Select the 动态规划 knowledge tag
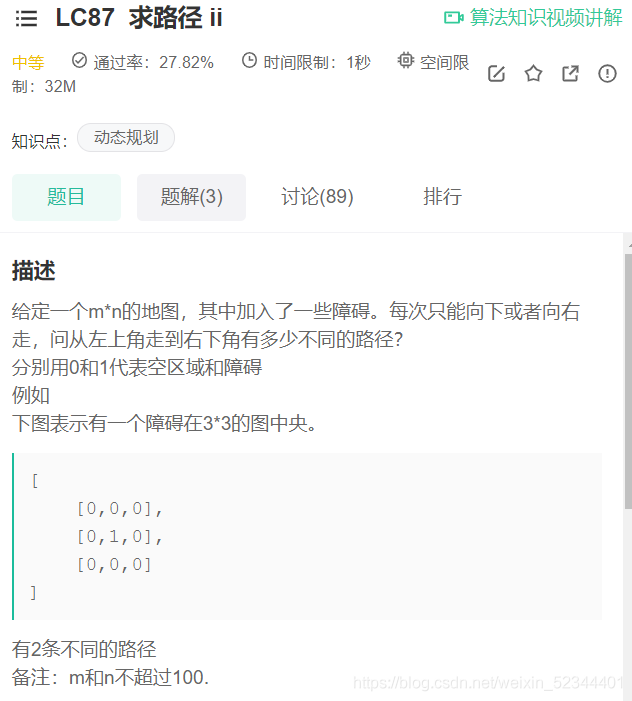This screenshot has width=632, height=701. [x=126, y=138]
